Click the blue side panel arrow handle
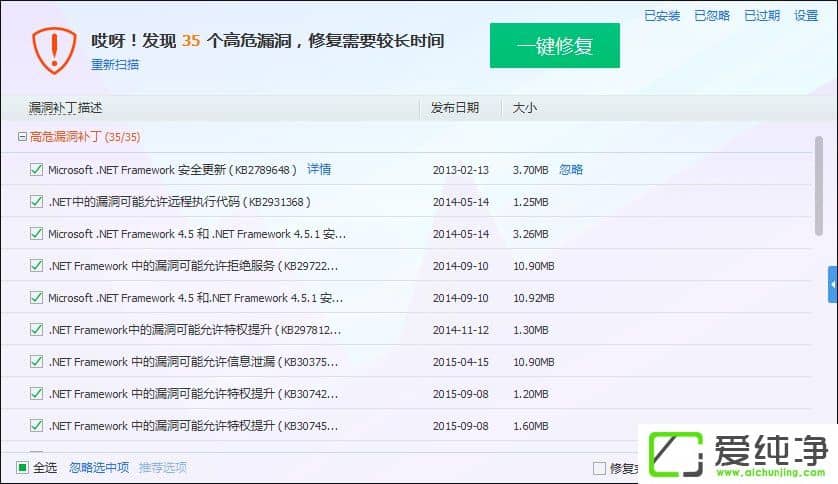Image resolution: width=838 pixels, height=484 pixels. click(832, 285)
